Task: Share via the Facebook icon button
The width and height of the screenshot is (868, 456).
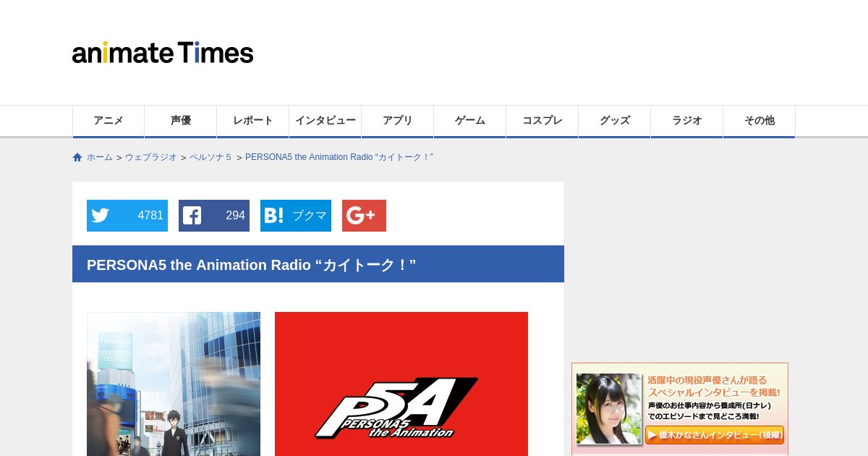Action: (x=192, y=216)
